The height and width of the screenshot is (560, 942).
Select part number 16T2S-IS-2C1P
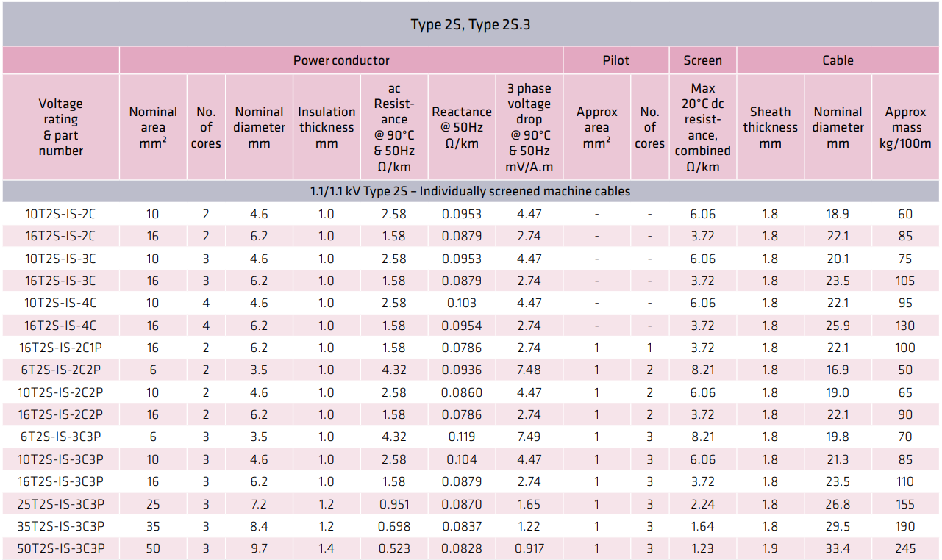(61, 348)
